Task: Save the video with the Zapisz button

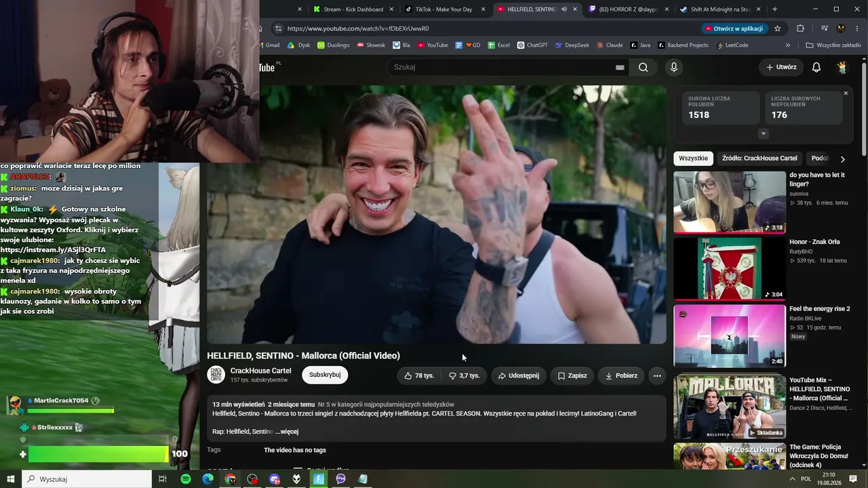Action: 572,375
